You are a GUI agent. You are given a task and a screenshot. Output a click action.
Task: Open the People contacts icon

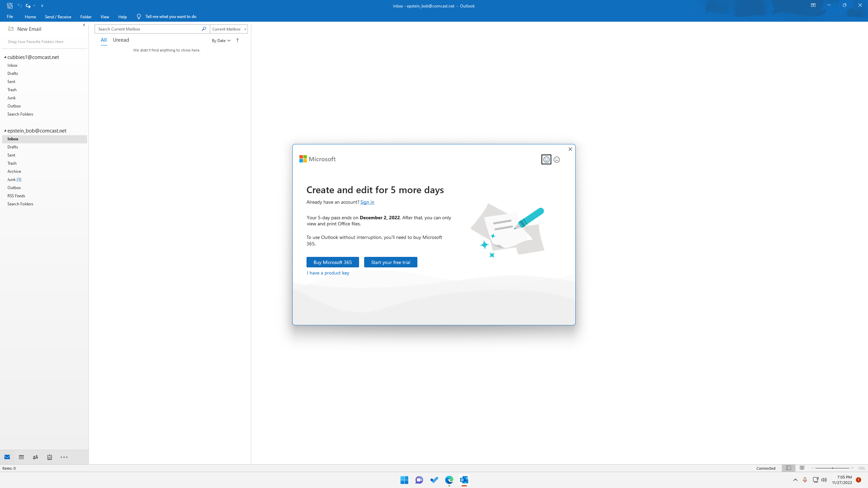tap(35, 457)
